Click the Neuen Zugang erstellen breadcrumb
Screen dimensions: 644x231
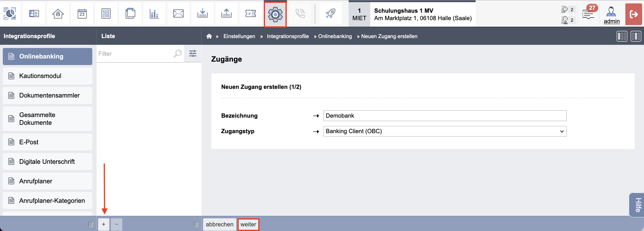pyautogui.click(x=389, y=36)
